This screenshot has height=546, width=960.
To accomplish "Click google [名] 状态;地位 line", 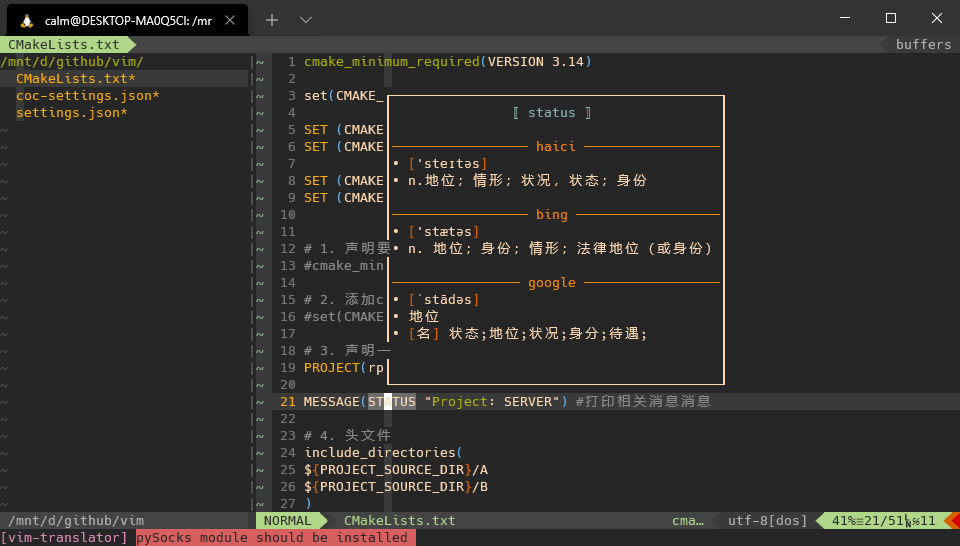I will point(528,334).
